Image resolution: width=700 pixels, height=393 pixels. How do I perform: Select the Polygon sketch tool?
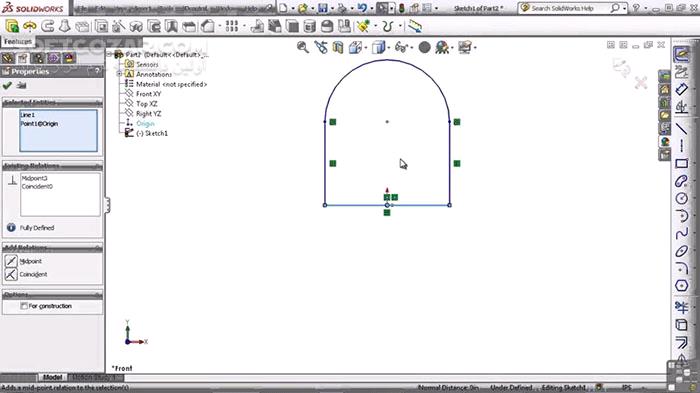(681, 286)
